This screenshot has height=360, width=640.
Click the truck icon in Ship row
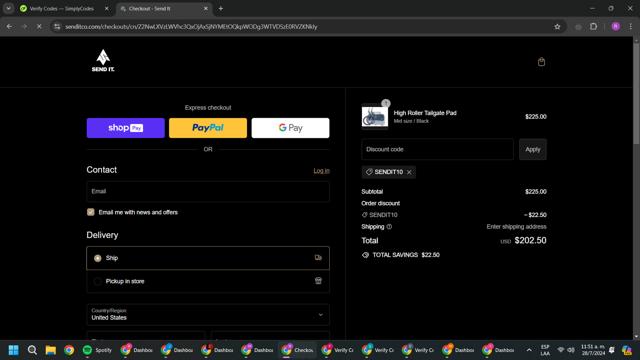[318, 258]
